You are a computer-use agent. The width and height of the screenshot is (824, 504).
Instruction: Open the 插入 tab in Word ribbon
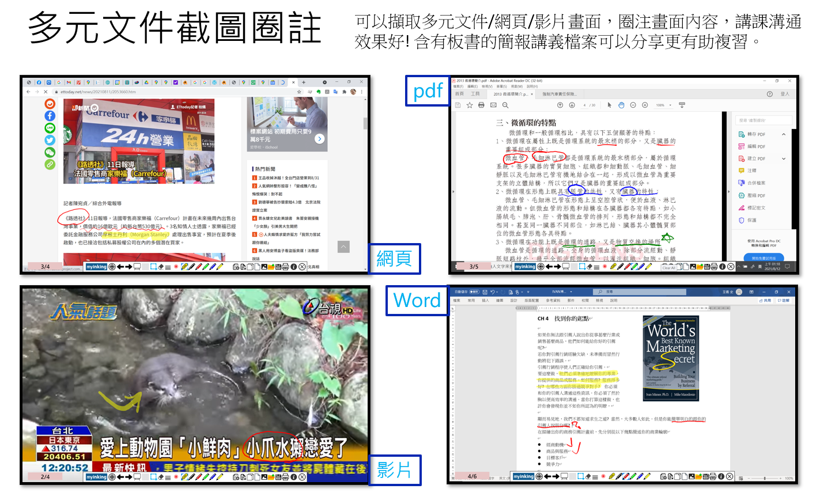pyautogui.click(x=485, y=300)
